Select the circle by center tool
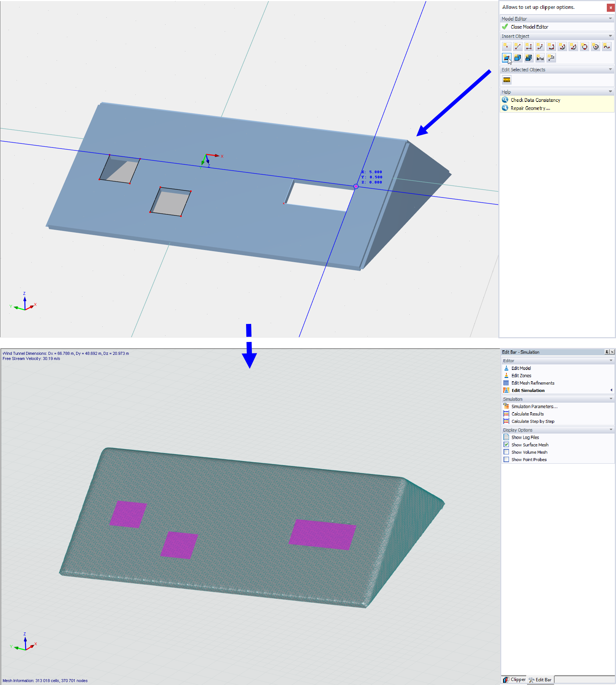 tap(595, 46)
